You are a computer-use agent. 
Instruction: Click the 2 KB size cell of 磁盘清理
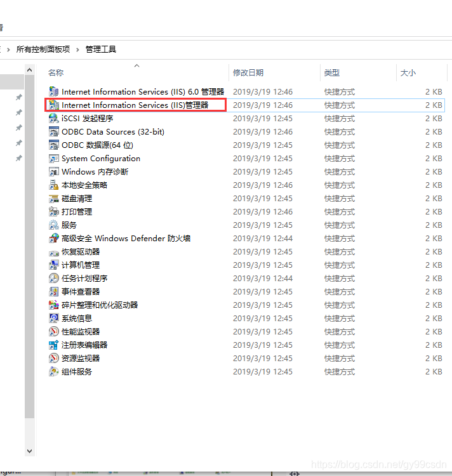pos(434,199)
